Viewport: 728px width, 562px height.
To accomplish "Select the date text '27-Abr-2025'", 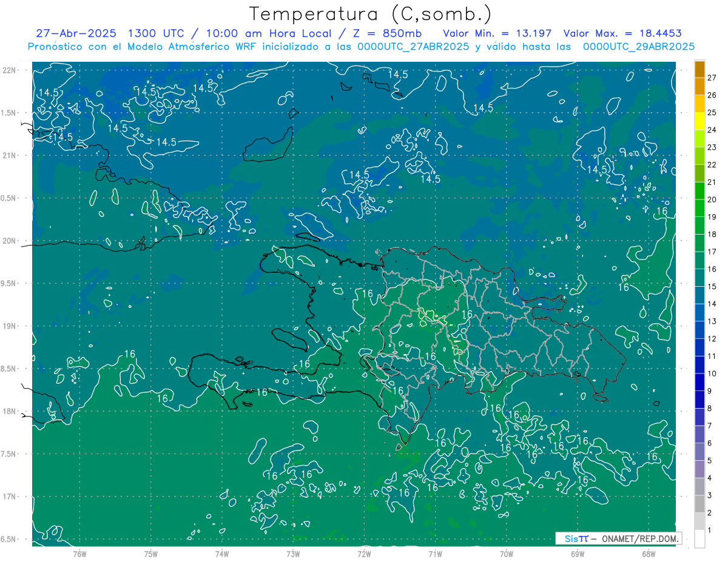I will (x=76, y=33).
